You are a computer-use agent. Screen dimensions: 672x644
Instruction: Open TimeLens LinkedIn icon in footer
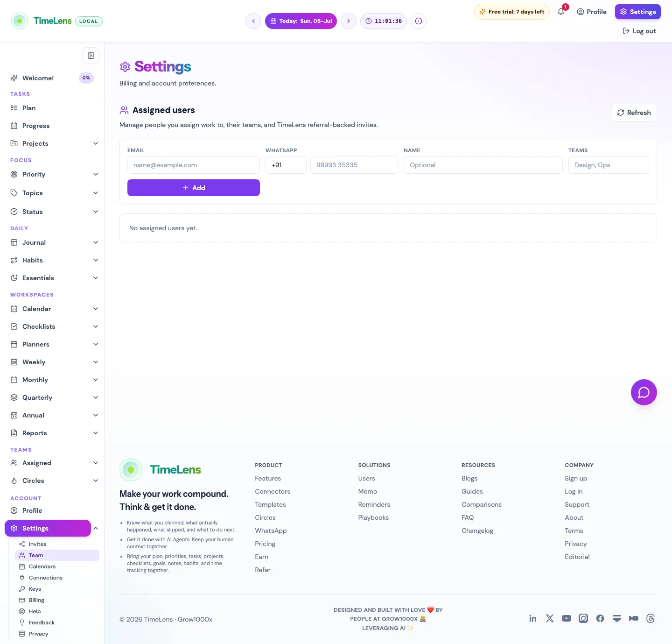[533, 618]
